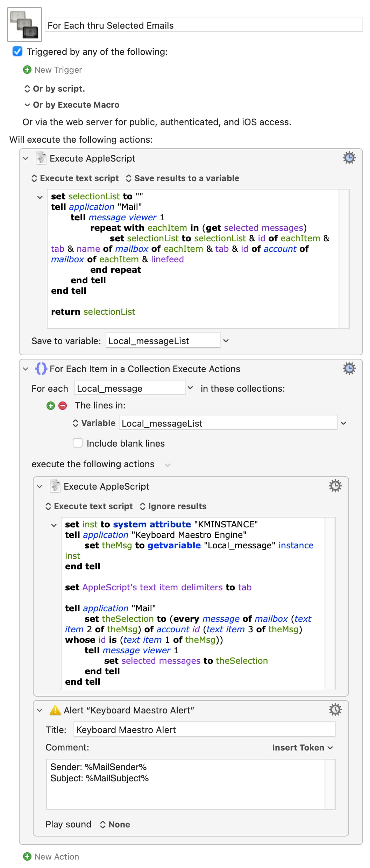
Task: Open gear menu of nested Execute AppleScript action
Action: [335, 486]
